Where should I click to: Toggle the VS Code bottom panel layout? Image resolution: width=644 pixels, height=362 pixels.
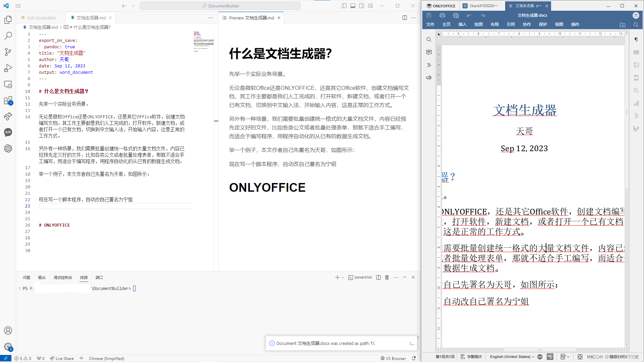point(353,6)
